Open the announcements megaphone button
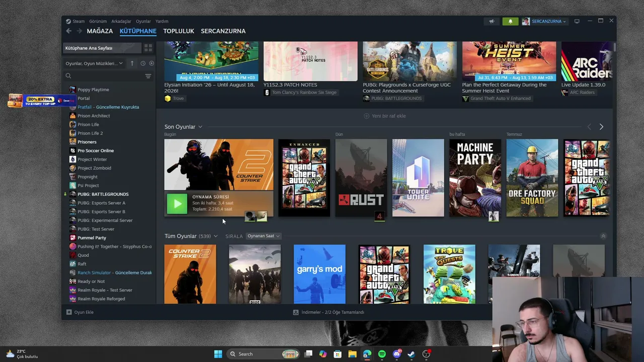The height and width of the screenshot is (362, 644). tap(492, 22)
